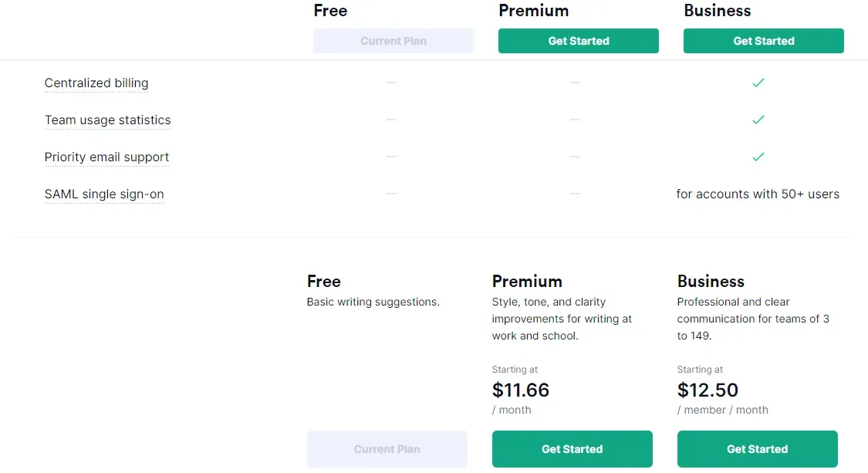The width and height of the screenshot is (868, 473).
Task: Open the Team usage statistics feature details
Action: click(x=107, y=120)
